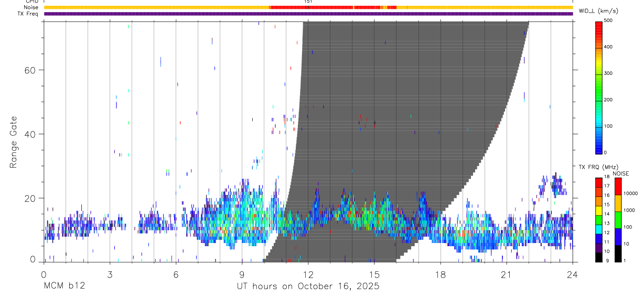Click the '16' value on TX FRQ scale
Image resolution: width=644 pixels, height=297 pixels.
click(x=607, y=195)
